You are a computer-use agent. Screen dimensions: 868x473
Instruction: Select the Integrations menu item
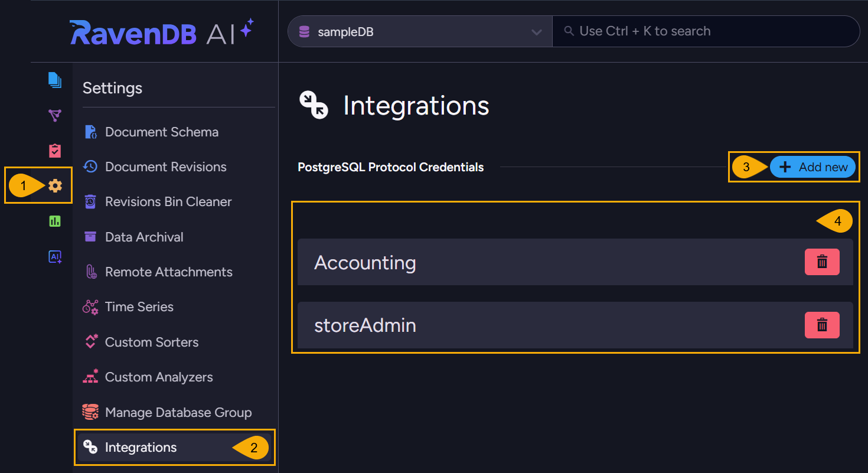point(175,447)
